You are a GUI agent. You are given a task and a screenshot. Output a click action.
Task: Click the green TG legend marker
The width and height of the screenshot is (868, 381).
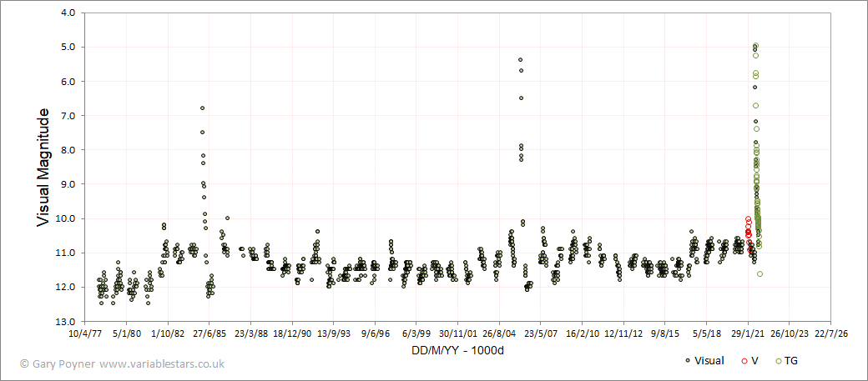click(x=780, y=361)
